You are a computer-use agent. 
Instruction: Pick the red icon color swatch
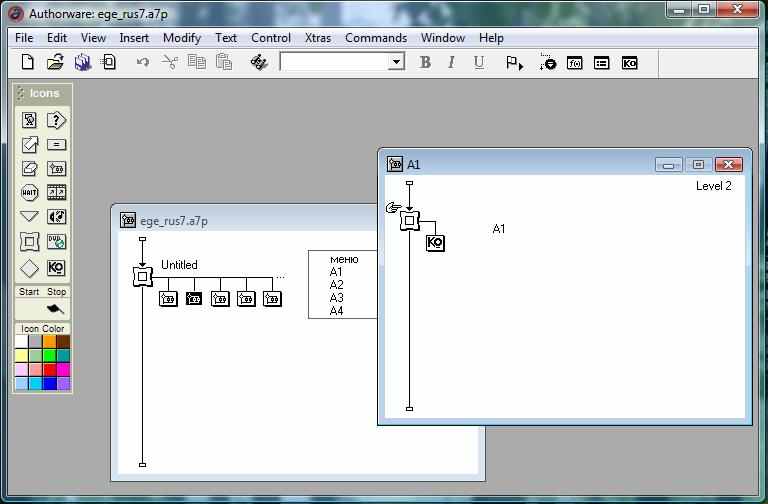click(x=49, y=369)
